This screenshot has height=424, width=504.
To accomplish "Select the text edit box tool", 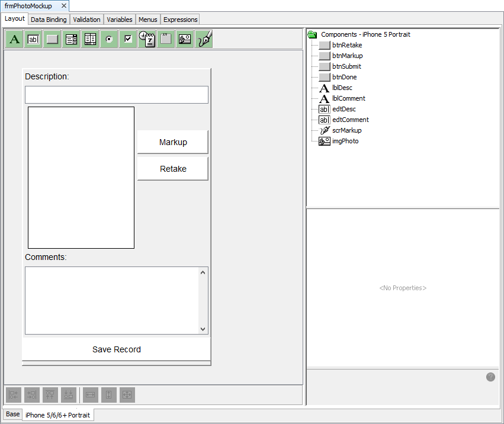I will point(34,39).
